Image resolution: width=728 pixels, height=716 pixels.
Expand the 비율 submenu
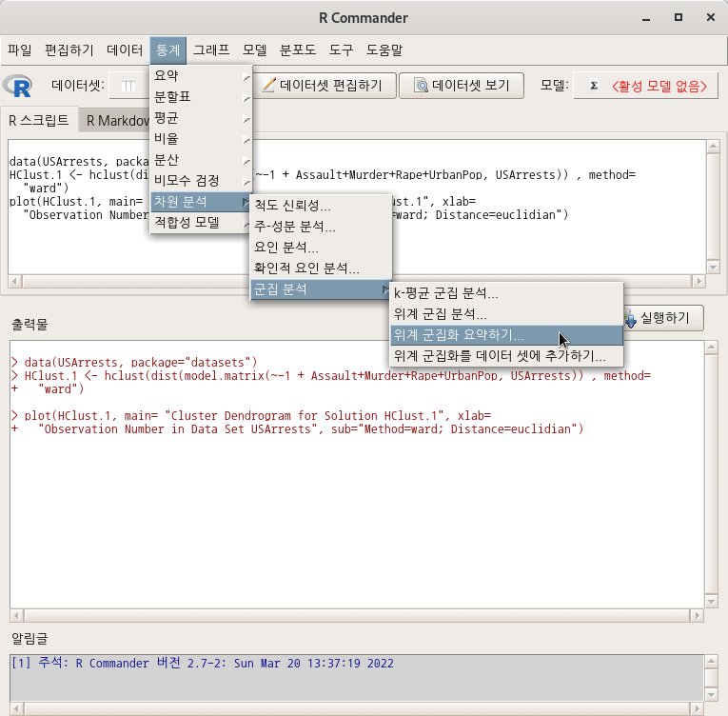tap(201, 138)
